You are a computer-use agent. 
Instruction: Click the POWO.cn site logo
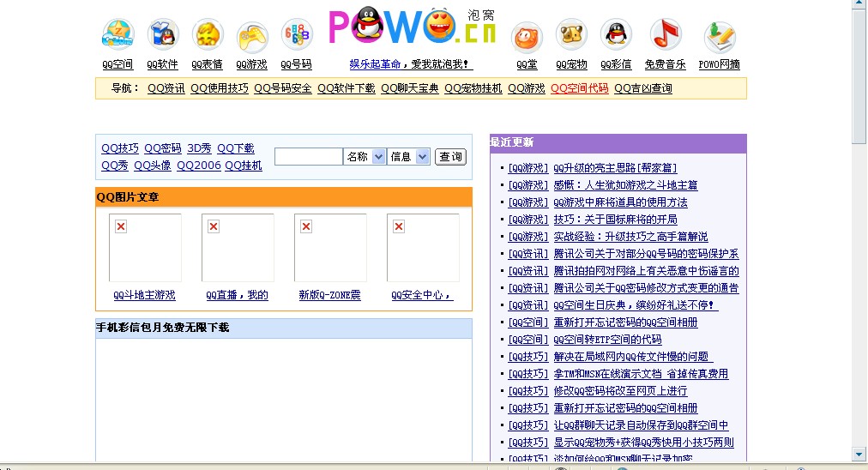(x=412, y=27)
